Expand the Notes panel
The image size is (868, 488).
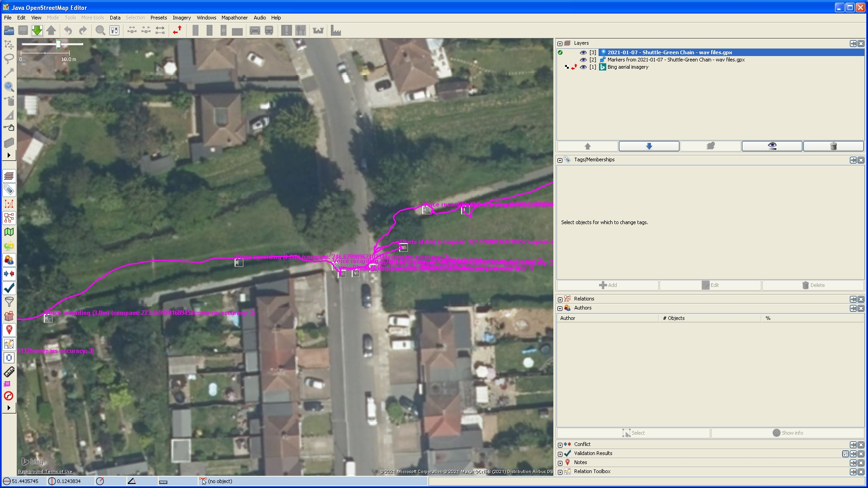(x=560, y=463)
